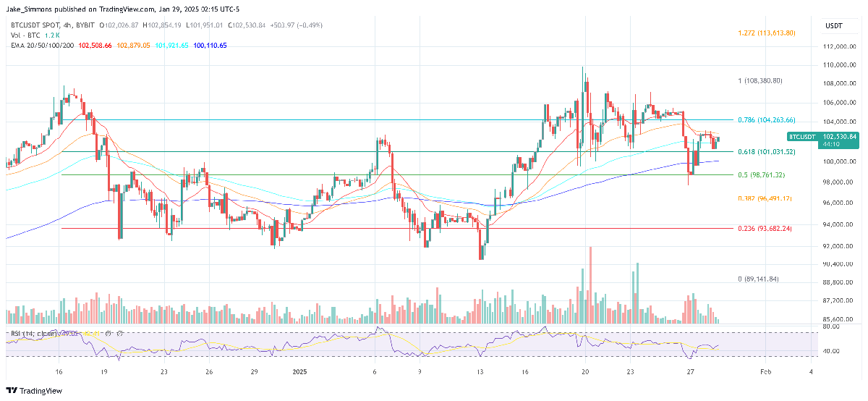Click the 108,000.00 price axis label
Viewport: 868px width, 401px height.
(x=839, y=84)
